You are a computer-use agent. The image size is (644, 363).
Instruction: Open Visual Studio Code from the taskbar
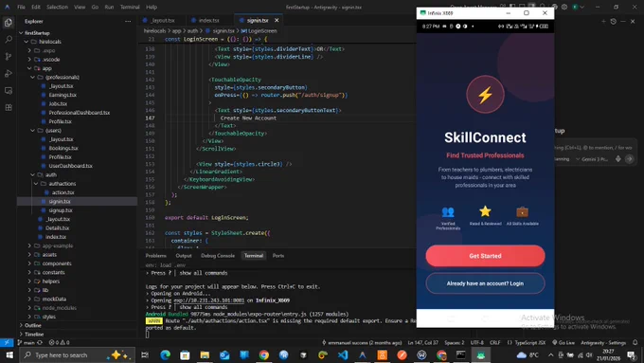coord(343,354)
